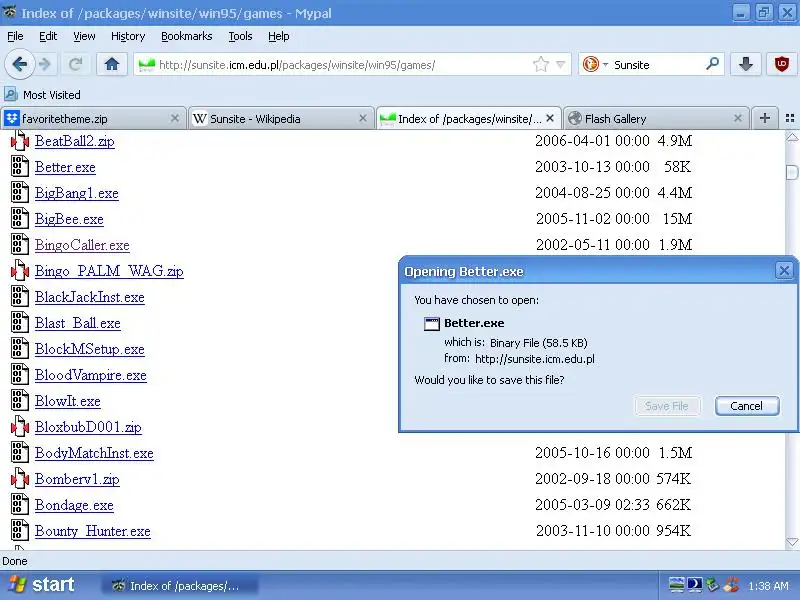
Task: Open the History menu
Action: 128,36
